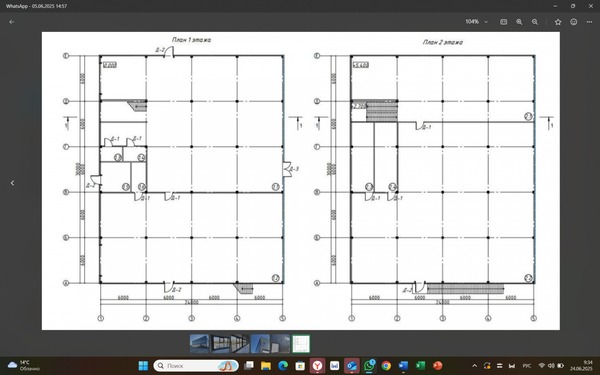Star this image with the favorite icon
Viewport: 600px width, 375px height.
[558, 22]
